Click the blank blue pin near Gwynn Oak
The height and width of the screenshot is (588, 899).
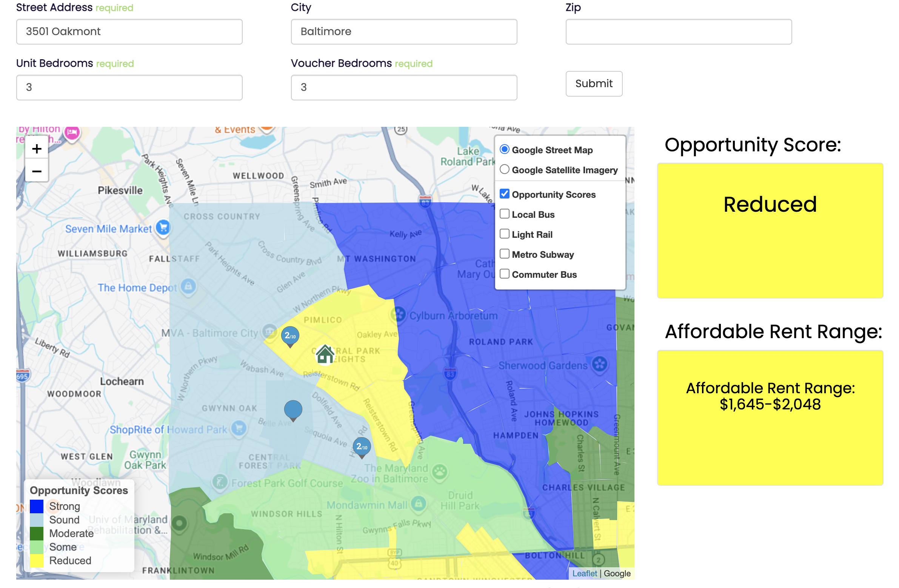click(x=293, y=409)
